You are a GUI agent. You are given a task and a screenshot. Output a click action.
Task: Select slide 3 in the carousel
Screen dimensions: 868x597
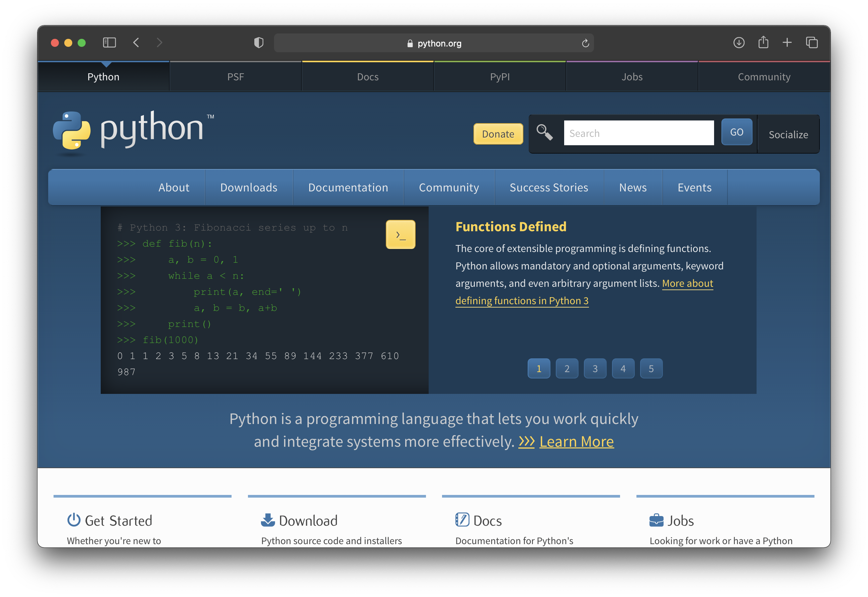[x=595, y=368]
